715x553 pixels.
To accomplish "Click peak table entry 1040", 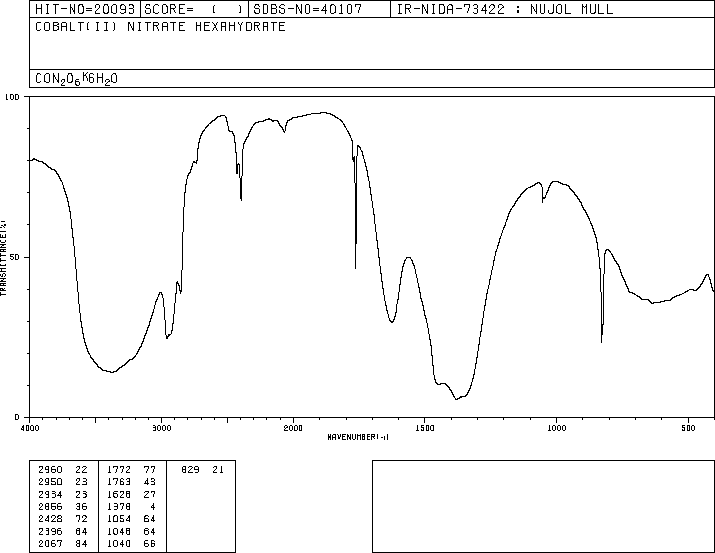I will point(119,544).
